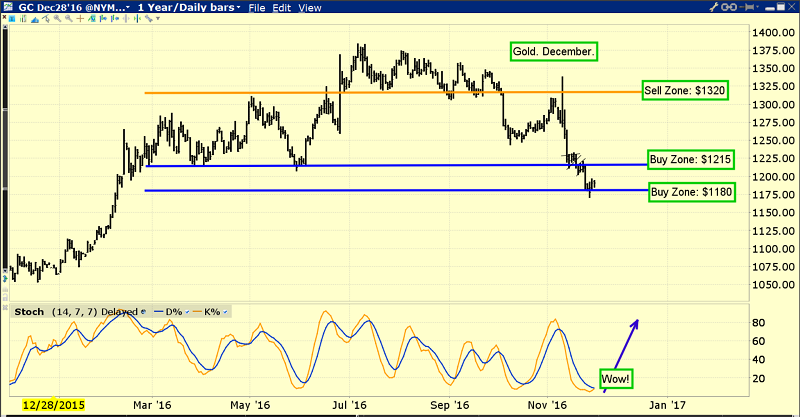
Task: Toggle the D% line checkbox
Action: (187, 312)
